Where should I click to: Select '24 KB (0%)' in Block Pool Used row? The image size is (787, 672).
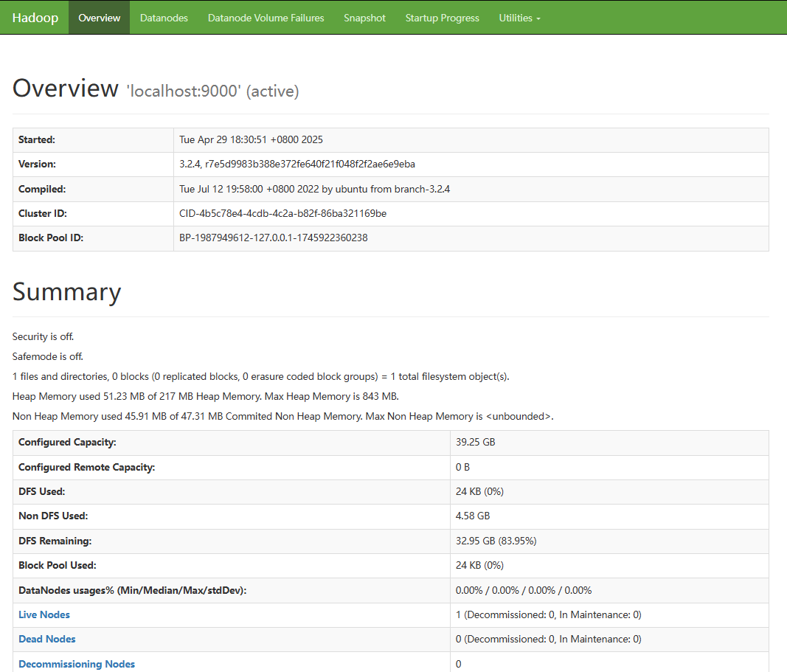tap(480, 565)
